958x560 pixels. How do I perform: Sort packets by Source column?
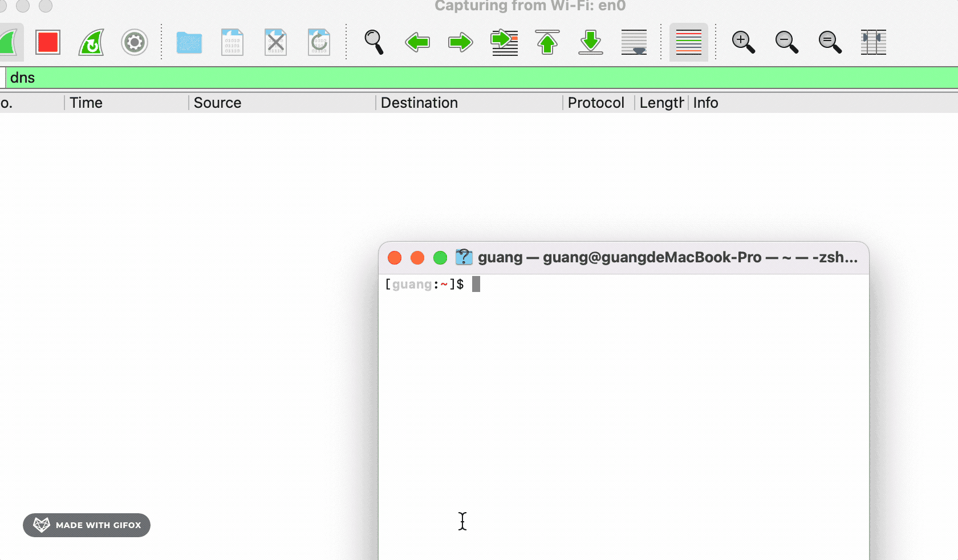282,103
